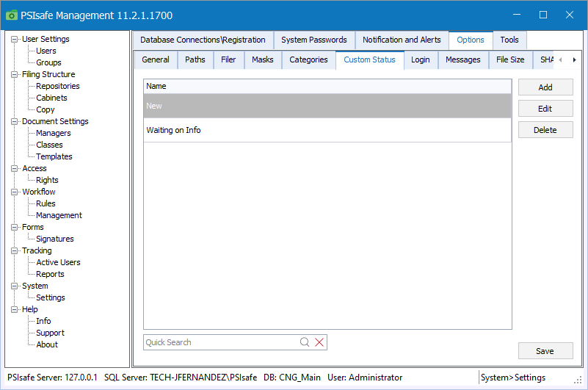Switch to the Messages sub-tab
588x390 pixels.
462,59
